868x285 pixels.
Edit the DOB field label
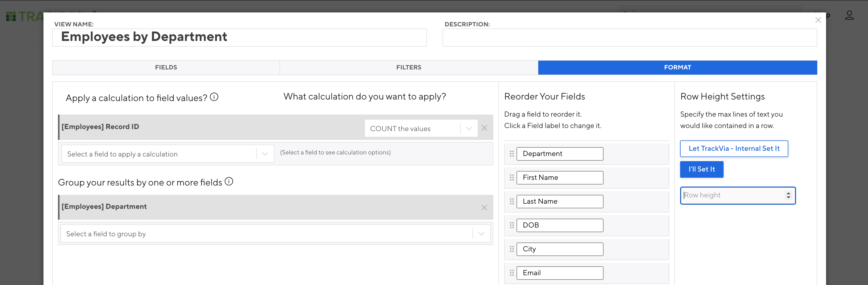(560, 225)
